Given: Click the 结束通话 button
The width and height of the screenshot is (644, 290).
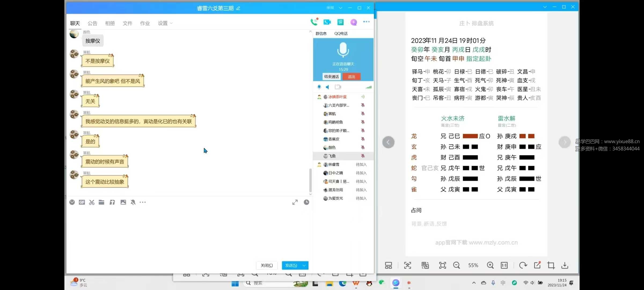Looking at the screenshot, I should pyautogui.click(x=331, y=77).
